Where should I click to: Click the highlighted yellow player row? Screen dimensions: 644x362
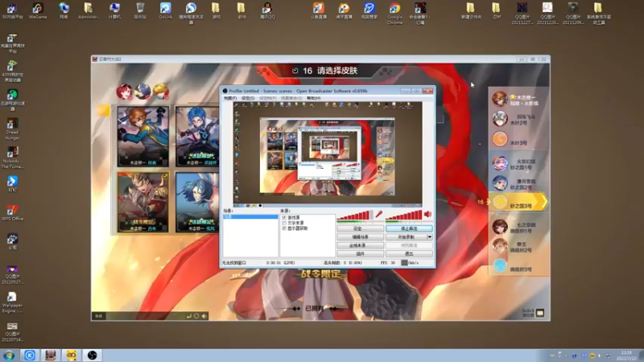pos(518,202)
